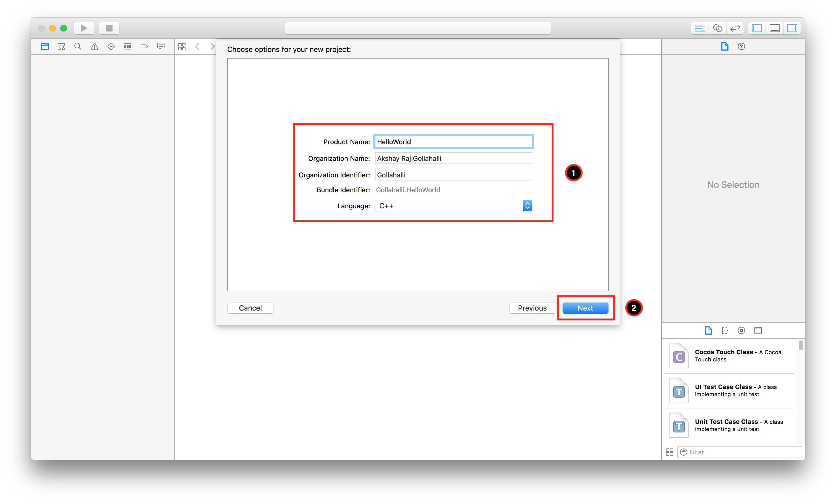Show the Standard editor
The width and height of the screenshot is (836, 504).
pos(700,28)
